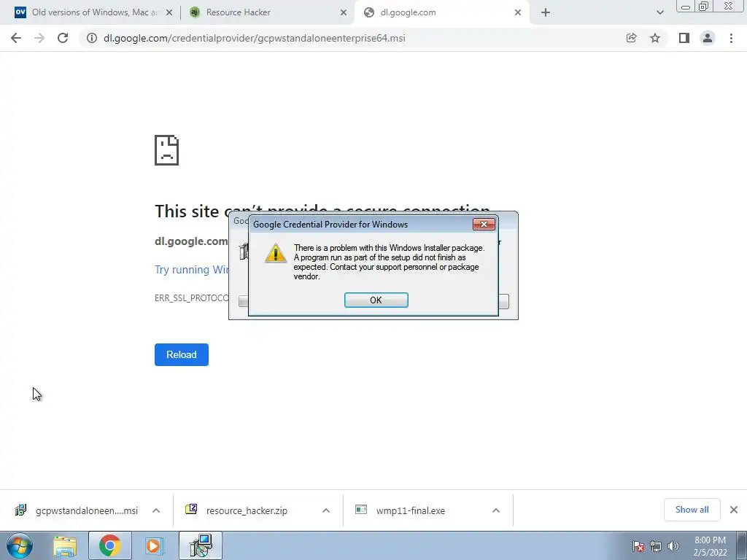Open Windows Media Player from taskbar

pos(154,545)
